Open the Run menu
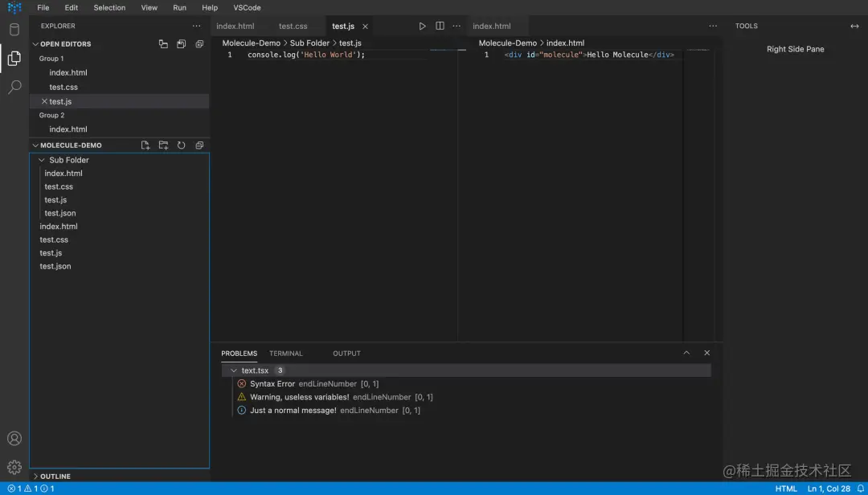This screenshot has width=868, height=495. 179,8
